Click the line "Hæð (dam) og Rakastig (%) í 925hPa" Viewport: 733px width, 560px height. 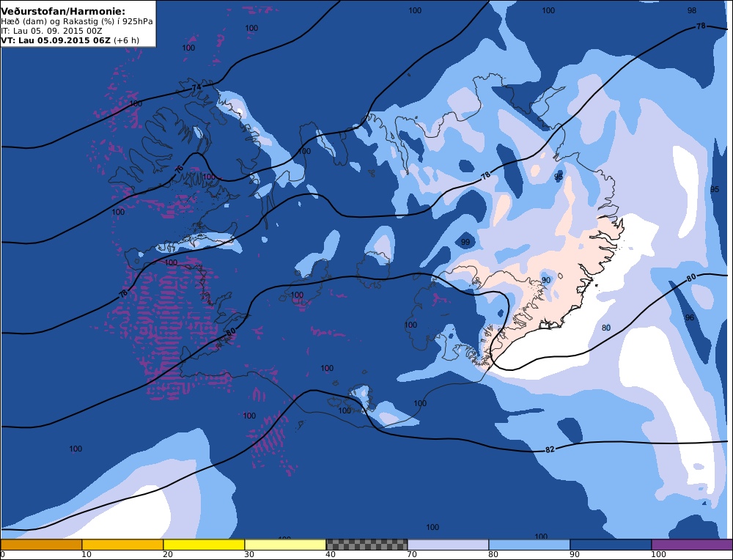77,21
